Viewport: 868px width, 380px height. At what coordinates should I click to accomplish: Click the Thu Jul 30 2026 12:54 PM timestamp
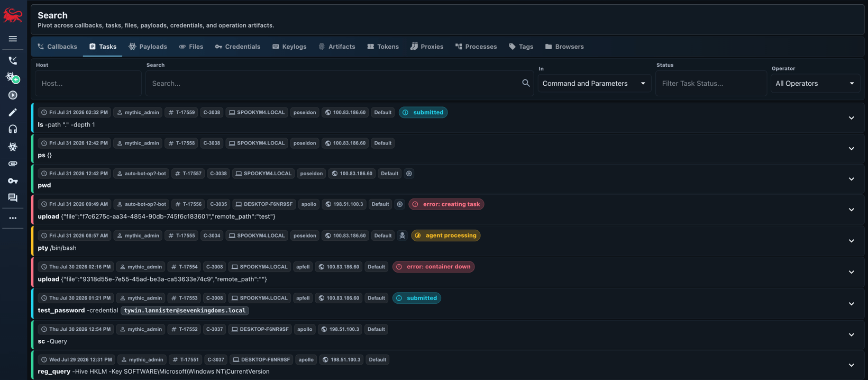pyautogui.click(x=75, y=329)
